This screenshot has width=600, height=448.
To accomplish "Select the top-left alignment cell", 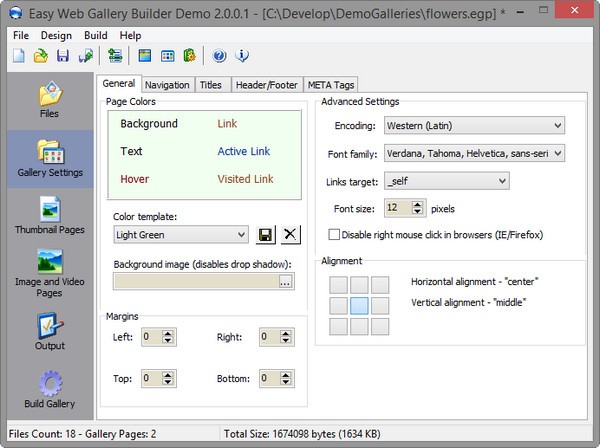I will pos(338,285).
